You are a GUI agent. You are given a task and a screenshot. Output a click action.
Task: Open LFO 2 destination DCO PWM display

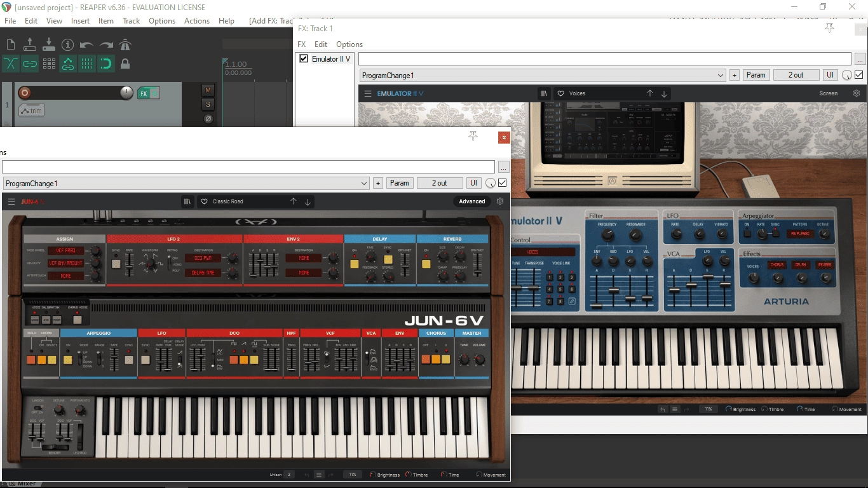203,258
